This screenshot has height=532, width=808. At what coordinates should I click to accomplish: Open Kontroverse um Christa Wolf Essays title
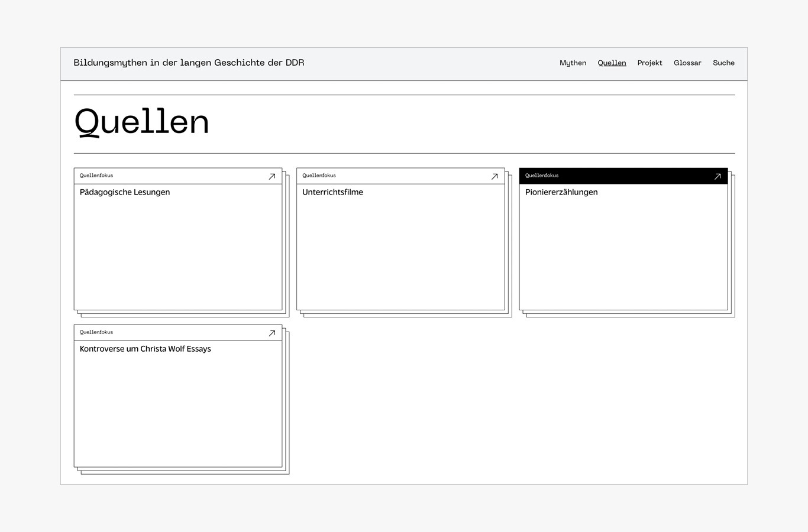click(x=146, y=349)
